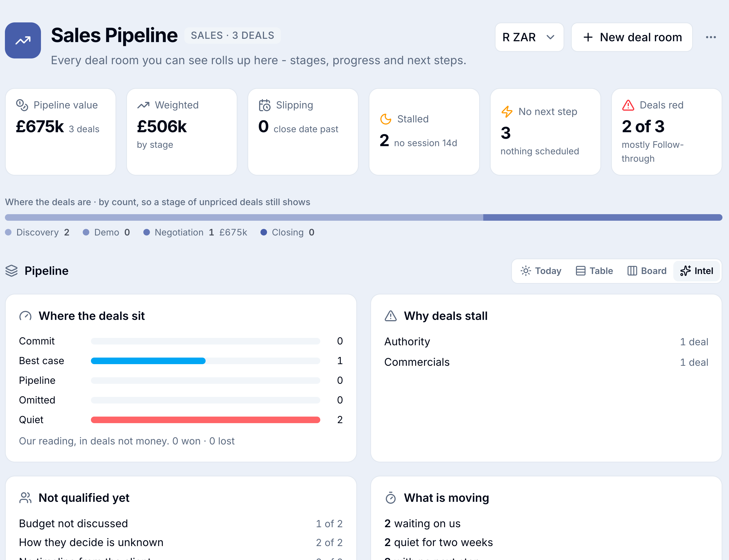This screenshot has width=729, height=560.
Task: Click the red Quiet deals bar
Action: point(206,420)
